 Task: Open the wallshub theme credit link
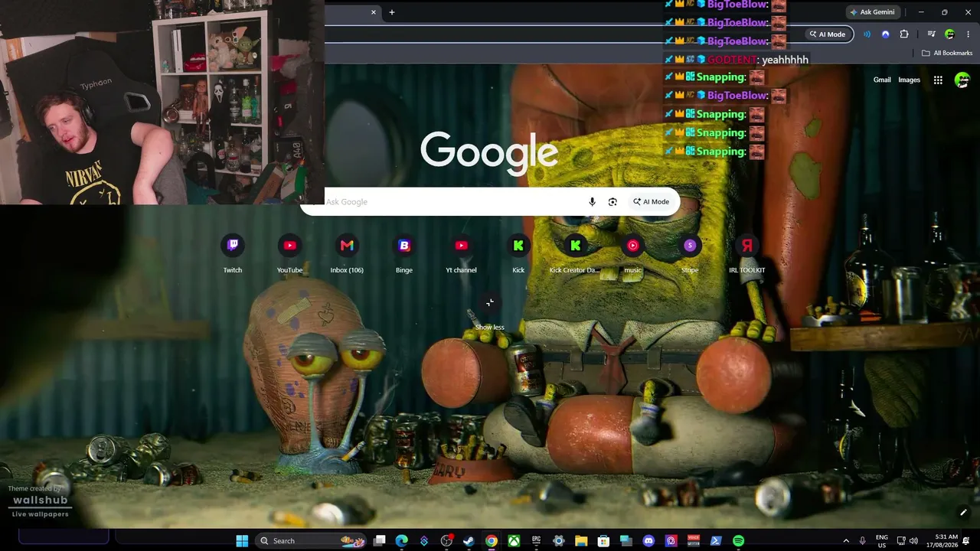coord(40,500)
